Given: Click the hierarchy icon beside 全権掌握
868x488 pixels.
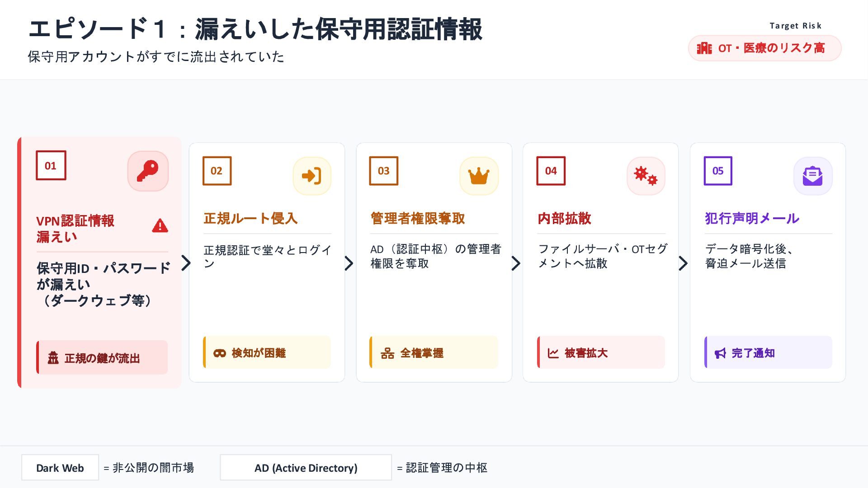Looking at the screenshot, I should point(387,353).
